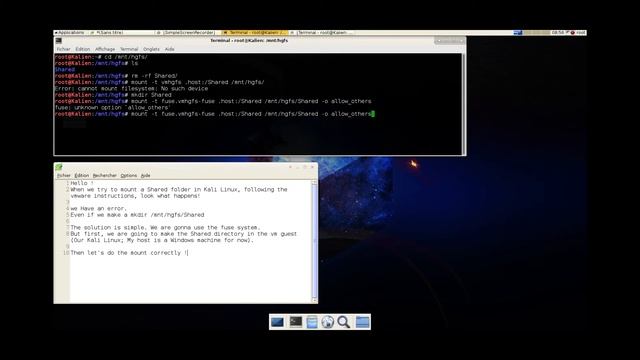
Task: Select the second Terminal taskbar entry
Action: (x=321, y=33)
